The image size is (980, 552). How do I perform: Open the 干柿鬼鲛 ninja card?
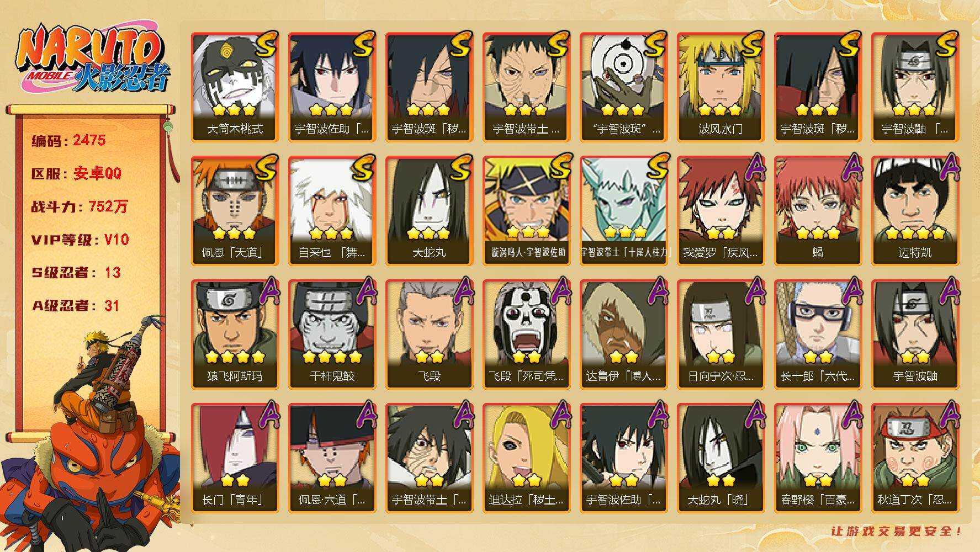(332, 335)
